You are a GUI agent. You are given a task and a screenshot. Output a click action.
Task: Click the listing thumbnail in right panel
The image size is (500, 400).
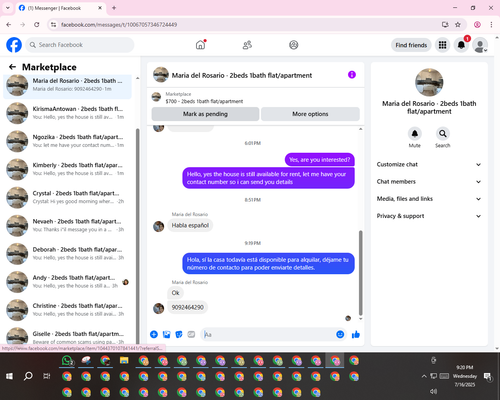pos(429,82)
